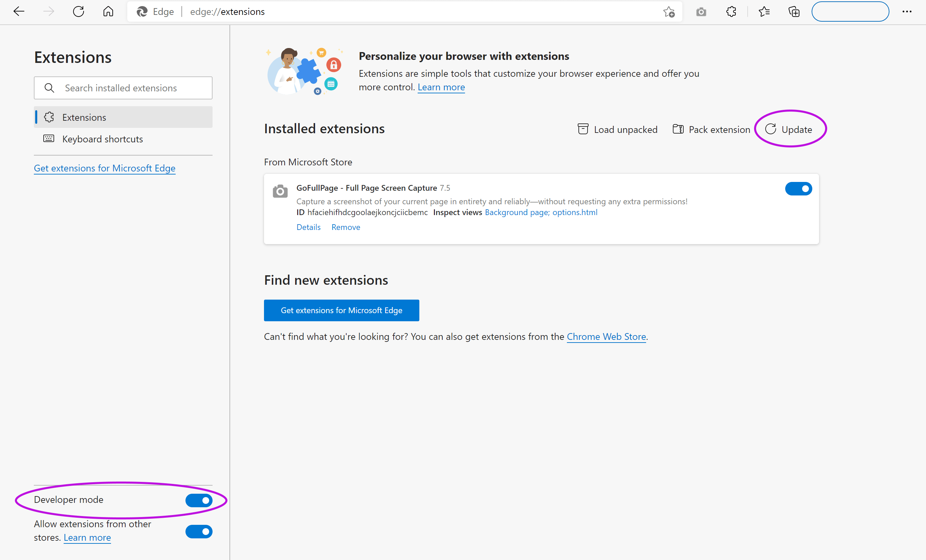
Task: Visit the Chrome Web Store link
Action: click(606, 336)
